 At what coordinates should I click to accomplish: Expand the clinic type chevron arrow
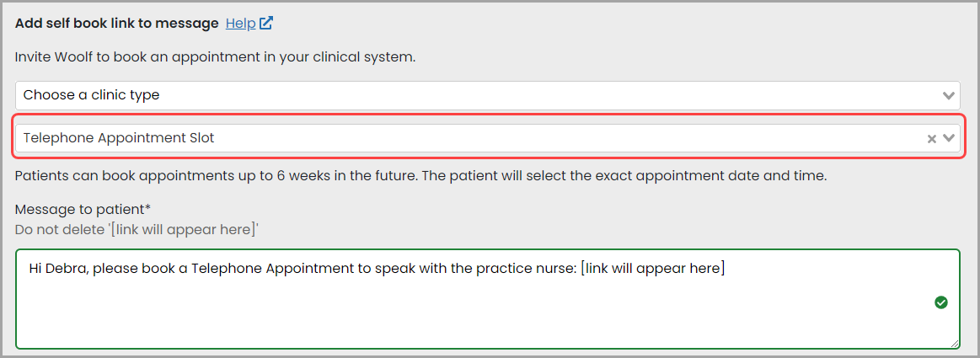pos(948,95)
